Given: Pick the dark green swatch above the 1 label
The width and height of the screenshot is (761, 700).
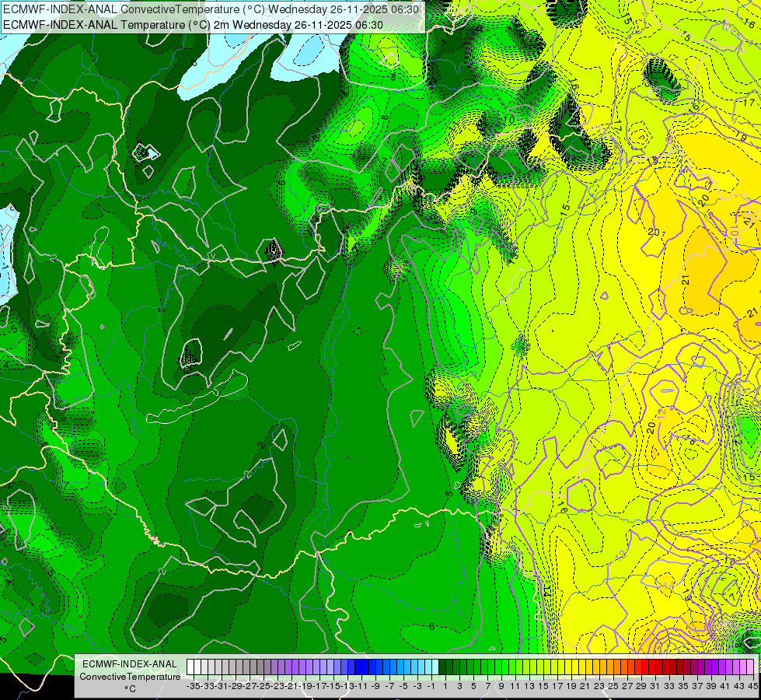Looking at the screenshot, I should 449,667.
